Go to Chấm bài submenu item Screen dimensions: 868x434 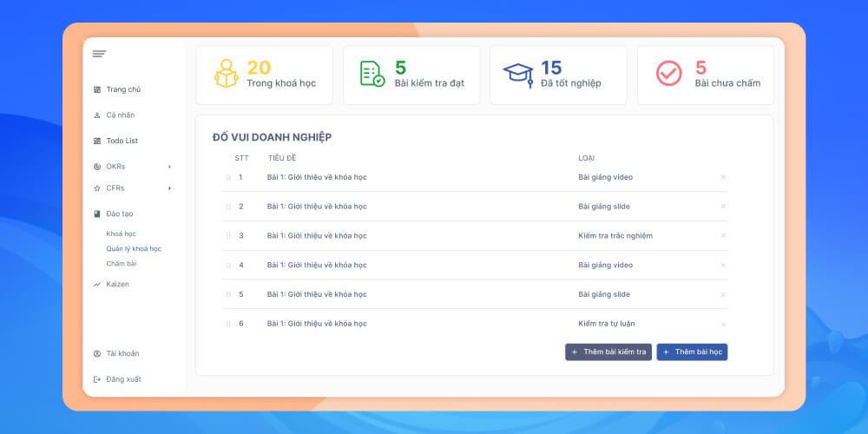click(x=122, y=264)
